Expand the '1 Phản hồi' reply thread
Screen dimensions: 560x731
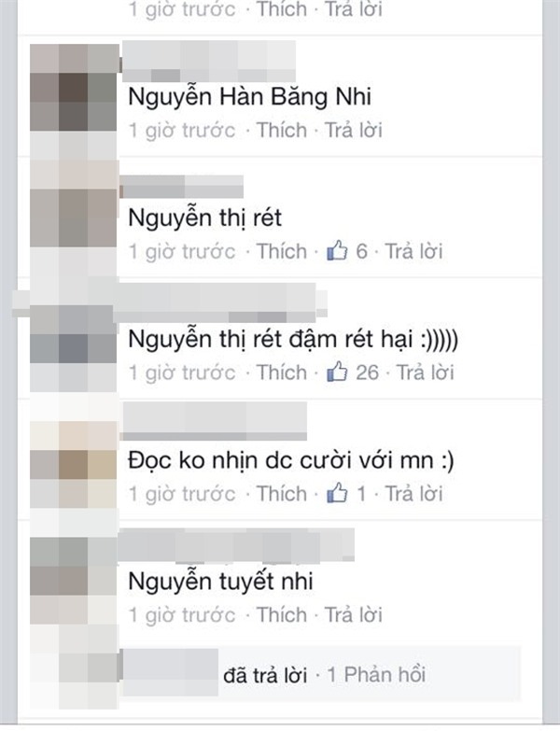376,675
